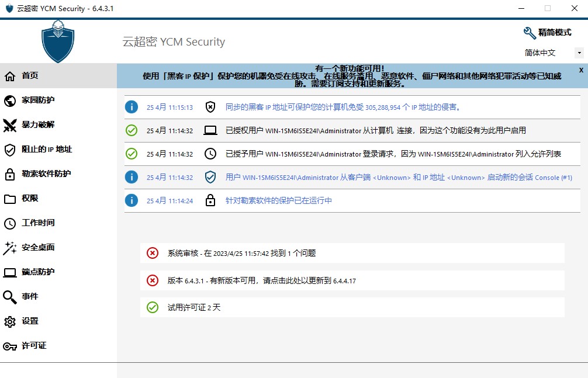Click the padlock icon for 勒索软件防护
The height and width of the screenshot is (378, 588).
(x=10, y=174)
